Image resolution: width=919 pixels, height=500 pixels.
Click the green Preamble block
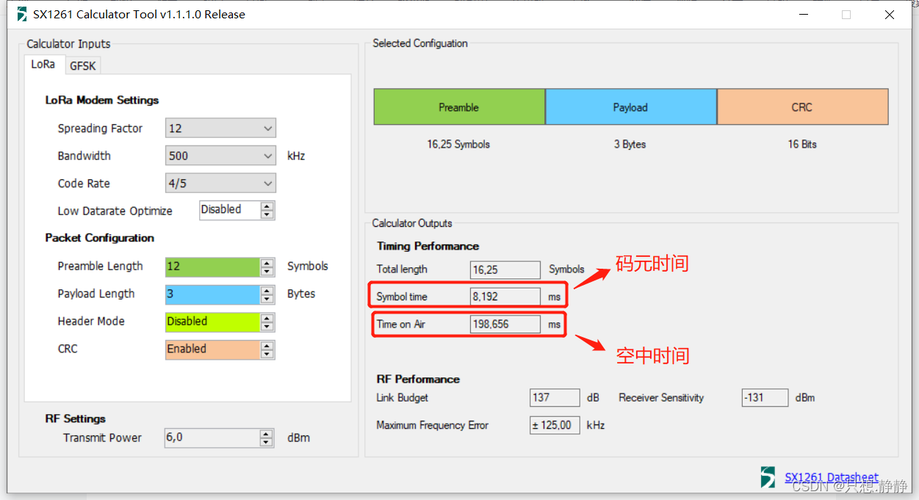459,107
